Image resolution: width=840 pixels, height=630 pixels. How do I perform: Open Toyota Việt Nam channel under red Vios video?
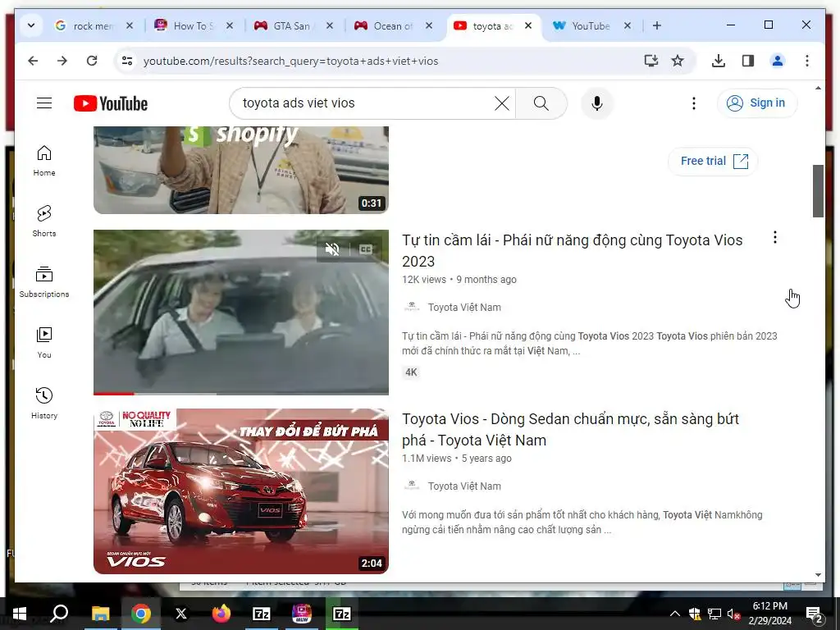[x=464, y=486]
